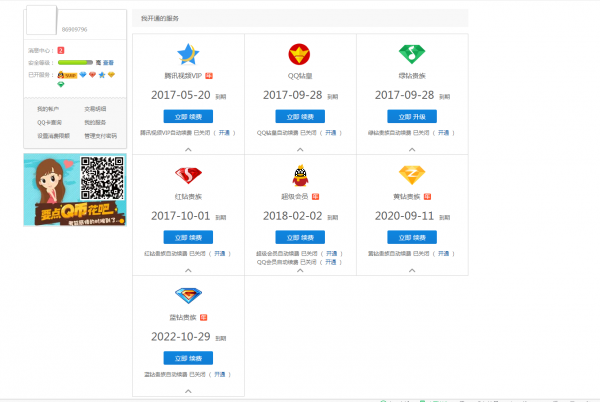Collapse the 红钻贵族 card chevron
Viewport: 600px width, 402px height.
click(188, 270)
